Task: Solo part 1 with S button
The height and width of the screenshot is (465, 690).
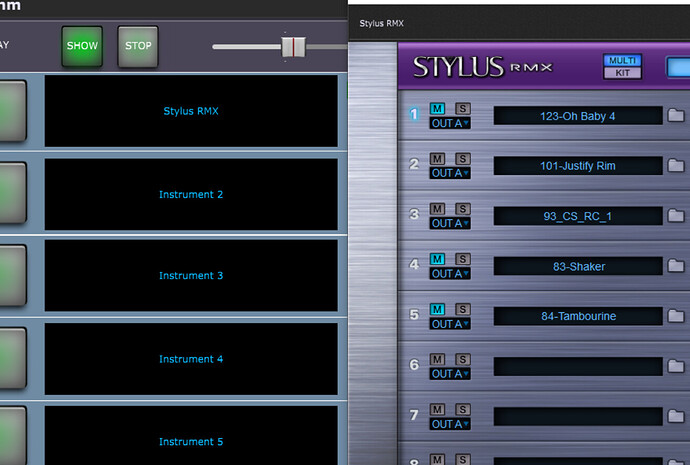Action: tap(462, 109)
